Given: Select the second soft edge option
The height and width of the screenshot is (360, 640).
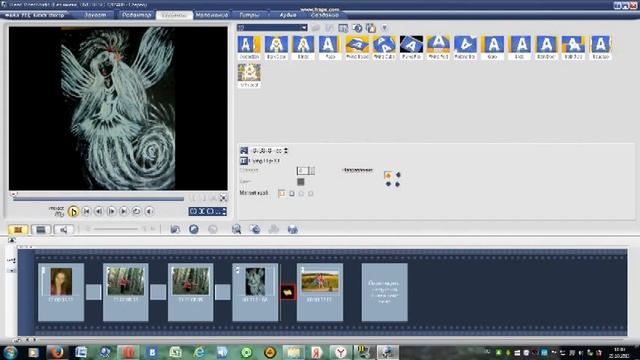Looking at the screenshot, I should click(x=291, y=193).
